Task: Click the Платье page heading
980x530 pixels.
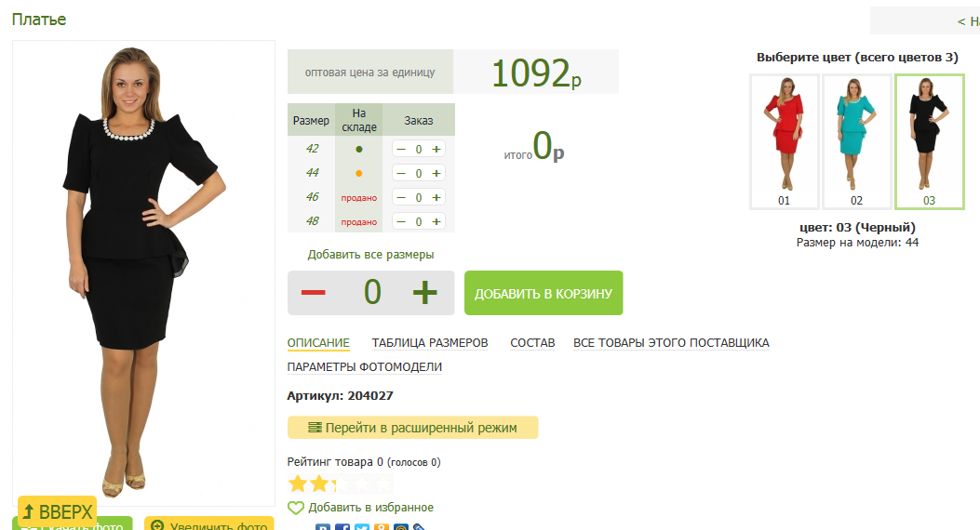Action: 39,20
